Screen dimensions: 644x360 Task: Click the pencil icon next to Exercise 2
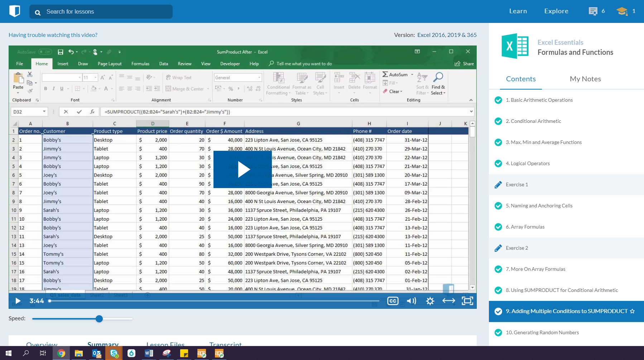click(498, 248)
